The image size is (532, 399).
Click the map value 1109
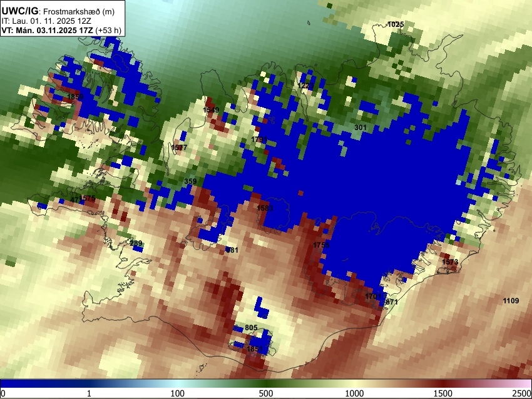pos(511,301)
